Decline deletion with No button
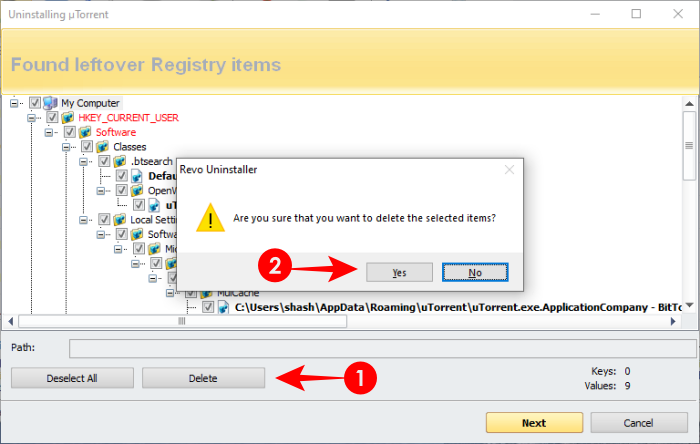This screenshot has width=700, height=444. [475, 272]
